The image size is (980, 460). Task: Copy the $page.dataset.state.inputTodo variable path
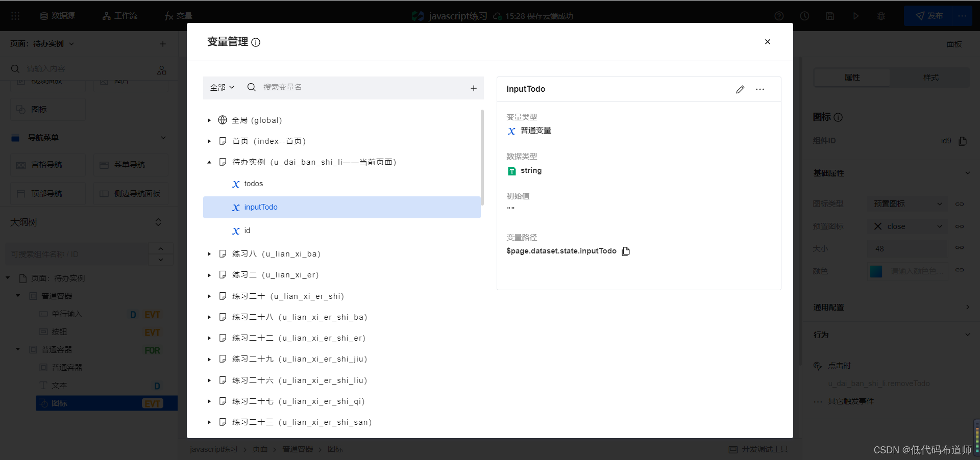(x=626, y=251)
